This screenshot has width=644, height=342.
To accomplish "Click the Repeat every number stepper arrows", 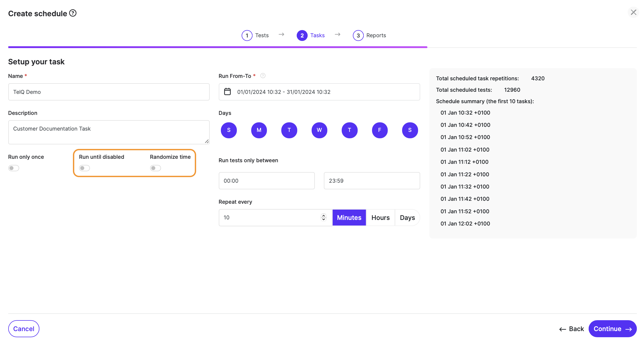I will (323, 218).
